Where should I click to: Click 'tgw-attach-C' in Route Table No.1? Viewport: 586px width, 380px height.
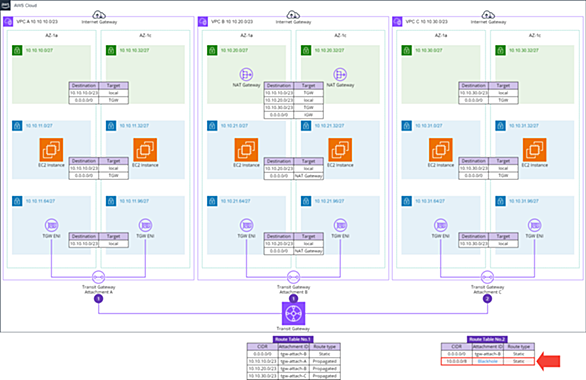click(x=293, y=376)
